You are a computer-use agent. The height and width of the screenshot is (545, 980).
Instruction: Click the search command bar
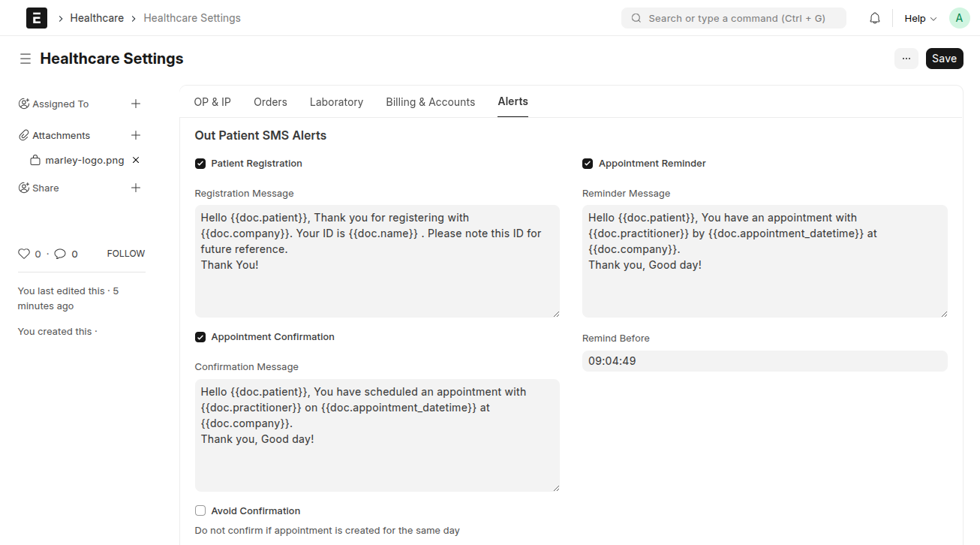tap(734, 18)
